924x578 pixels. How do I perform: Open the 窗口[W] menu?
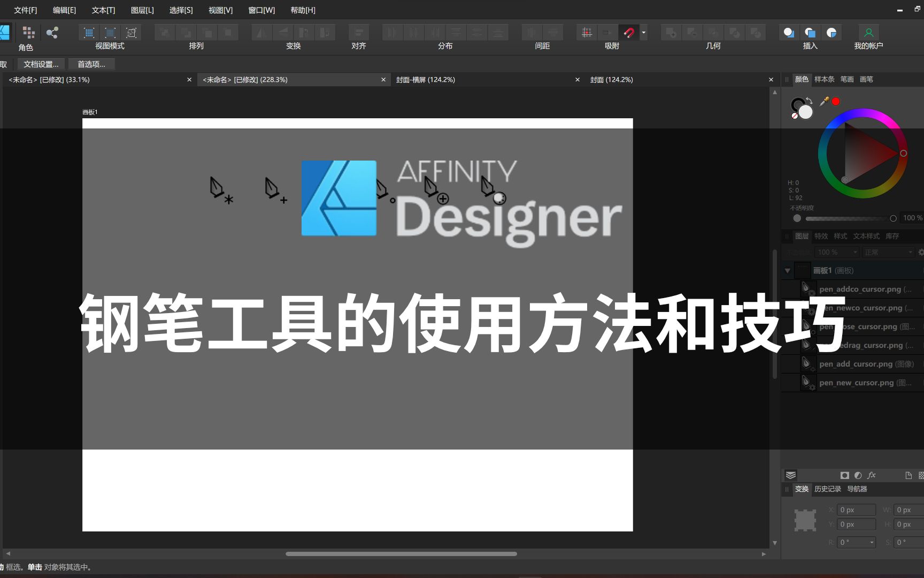tap(261, 10)
